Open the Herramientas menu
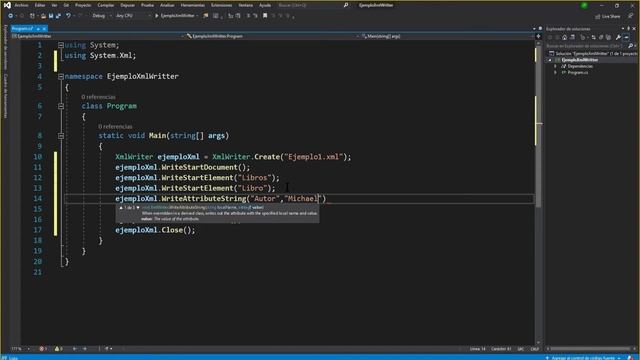The height and width of the screenshot is (360, 640). [x=193, y=5]
